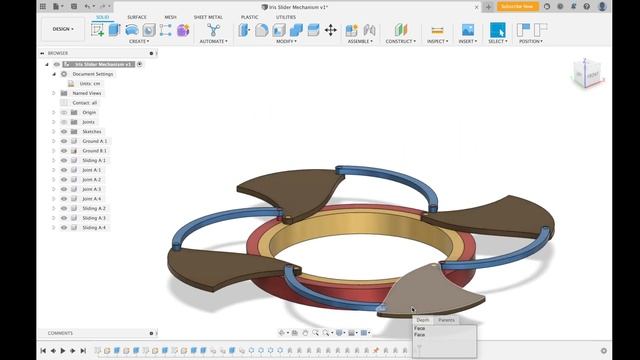Viewport: 640px width, 360px height.
Task: Select the Rectangular Pattern tool icon
Action: point(166,30)
